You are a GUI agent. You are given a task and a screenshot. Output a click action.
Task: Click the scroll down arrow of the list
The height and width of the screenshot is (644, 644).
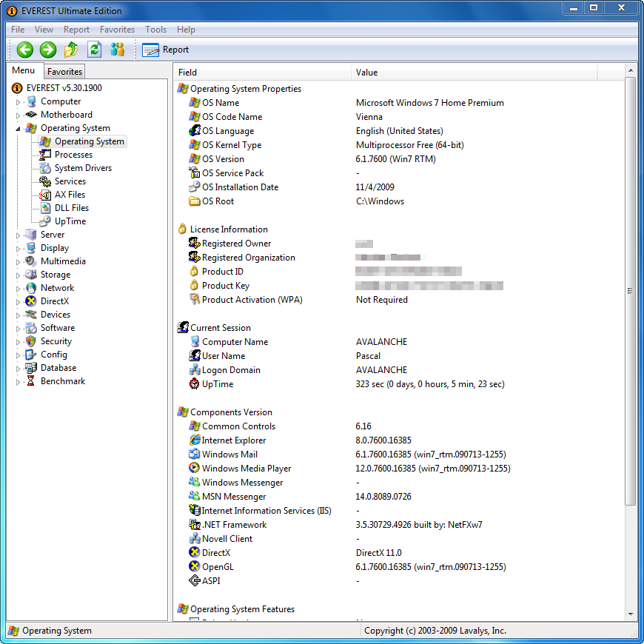631,614
